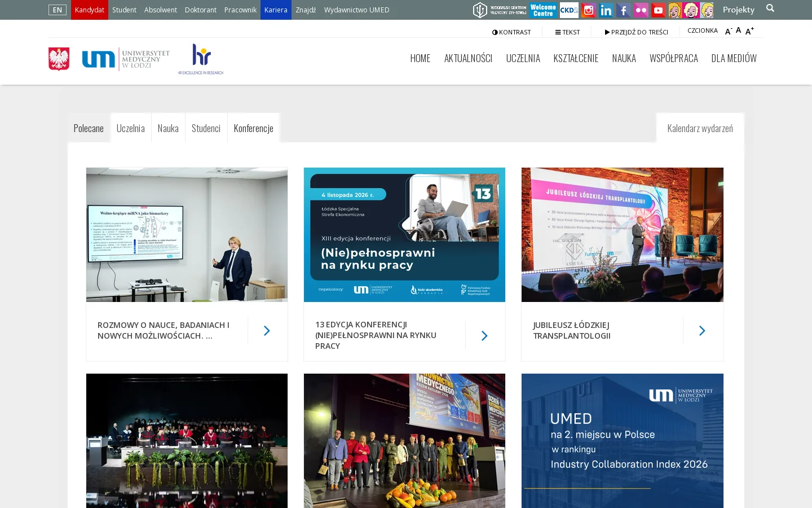Decrease font size with A- icon
The image size is (812, 508).
click(x=728, y=31)
